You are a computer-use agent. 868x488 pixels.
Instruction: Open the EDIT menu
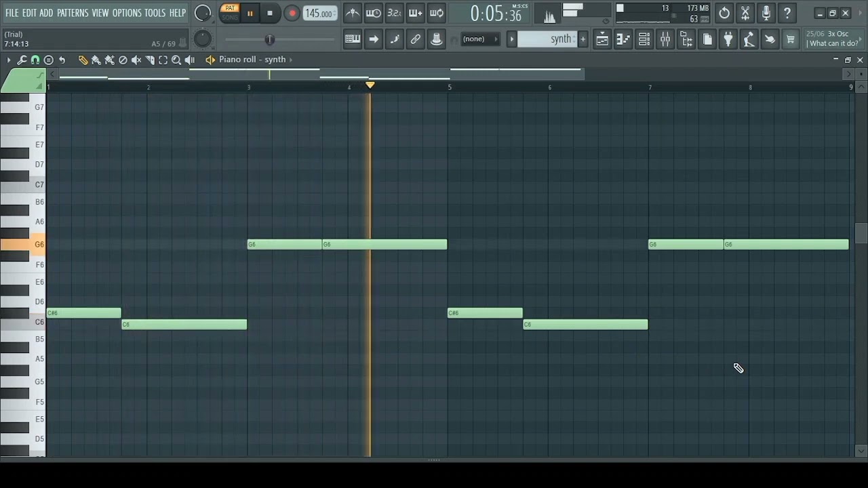click(x=29, y=13)
